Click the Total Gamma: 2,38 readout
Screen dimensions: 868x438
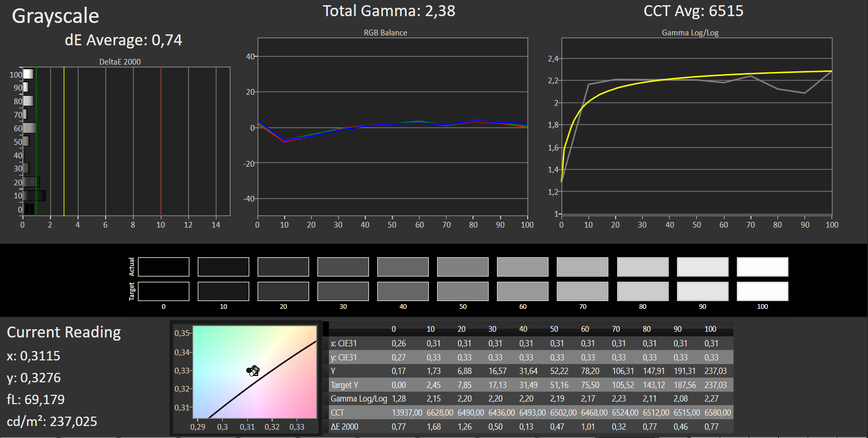[389, 11]
